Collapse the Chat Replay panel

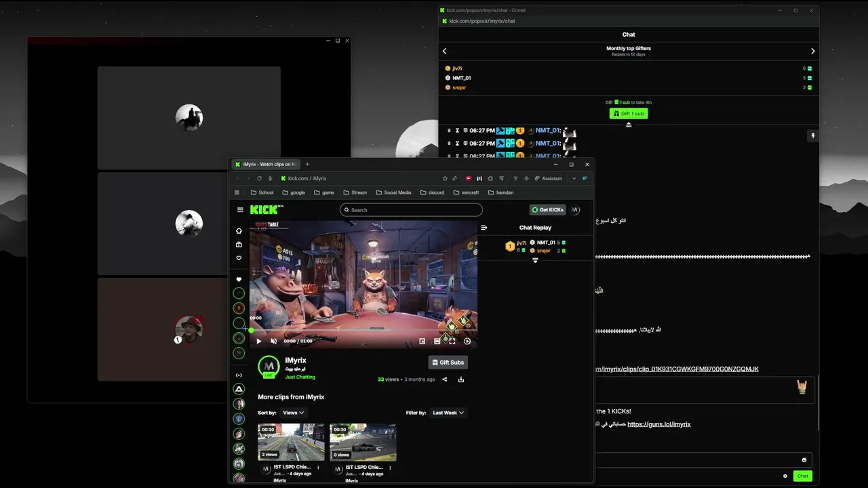click(x=484, y=228)
